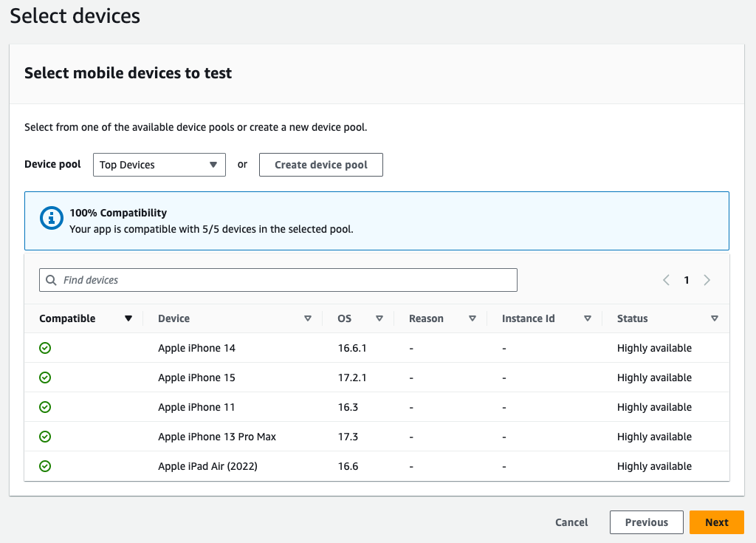This screenshot has height=543, width=756.
Task: Go to previous page using left chevron
Action: tap(666, 280)
